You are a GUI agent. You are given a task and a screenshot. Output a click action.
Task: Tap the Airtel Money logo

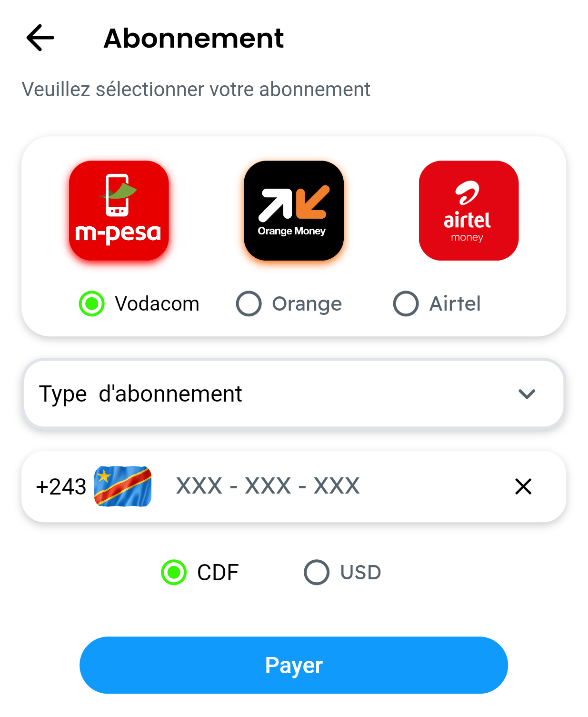tap(468, 211)
